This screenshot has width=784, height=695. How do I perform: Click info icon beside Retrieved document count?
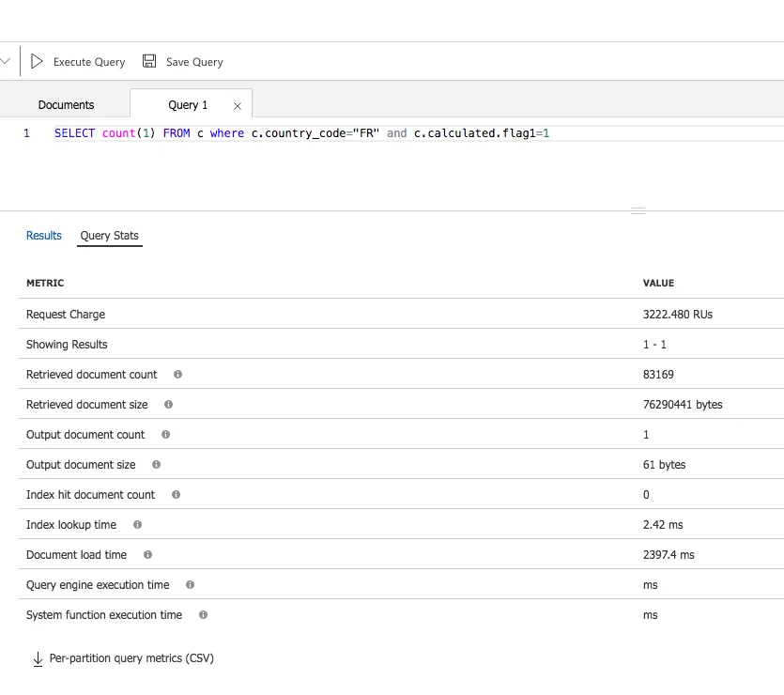(177, 375)
